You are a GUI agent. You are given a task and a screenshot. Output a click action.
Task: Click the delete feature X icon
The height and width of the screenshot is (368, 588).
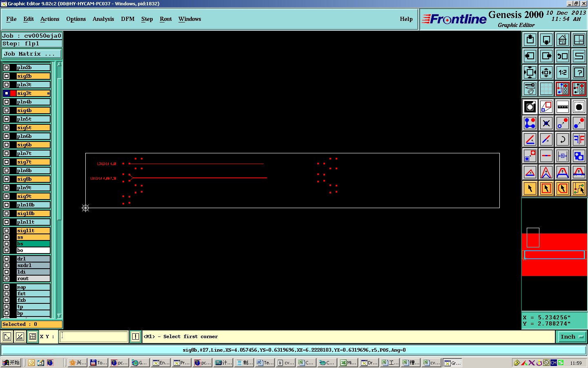point(546,123)
